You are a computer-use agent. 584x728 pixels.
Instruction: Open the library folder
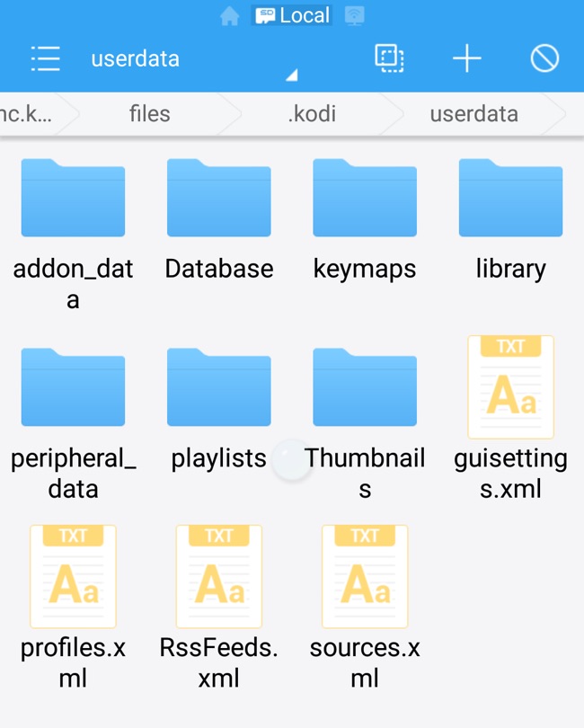coord(510,199)
